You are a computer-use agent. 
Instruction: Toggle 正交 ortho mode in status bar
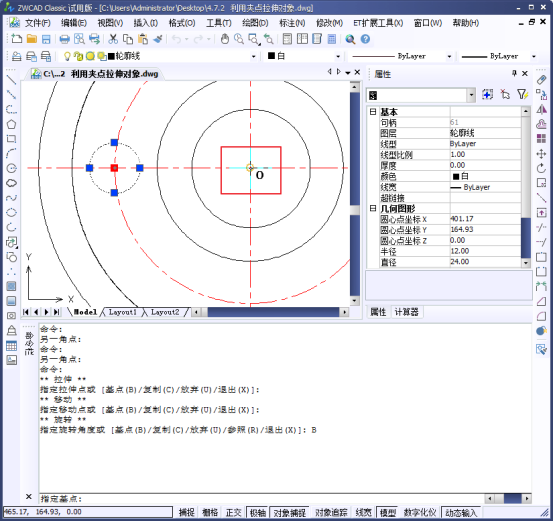point(234,512)
